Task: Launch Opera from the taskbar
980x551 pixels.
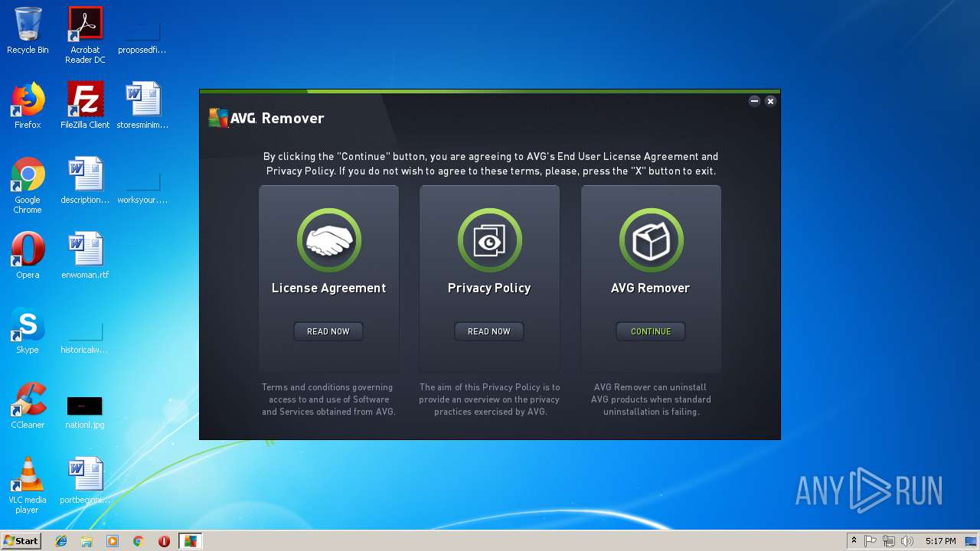Action: (x=164, y=541)
